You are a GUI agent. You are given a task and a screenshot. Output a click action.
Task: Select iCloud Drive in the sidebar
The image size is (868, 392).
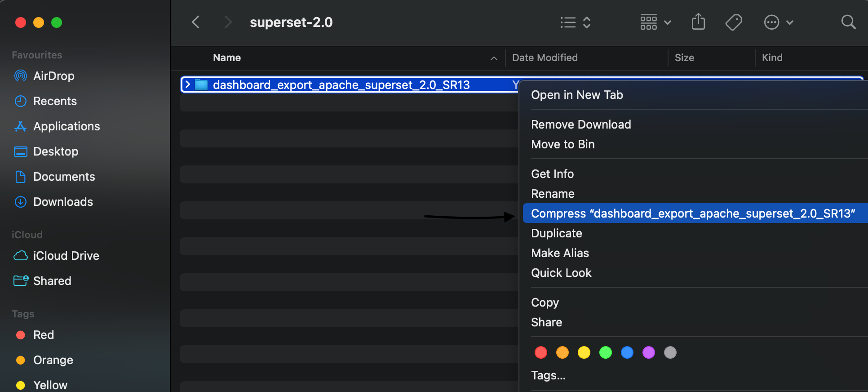pos(66,256)
